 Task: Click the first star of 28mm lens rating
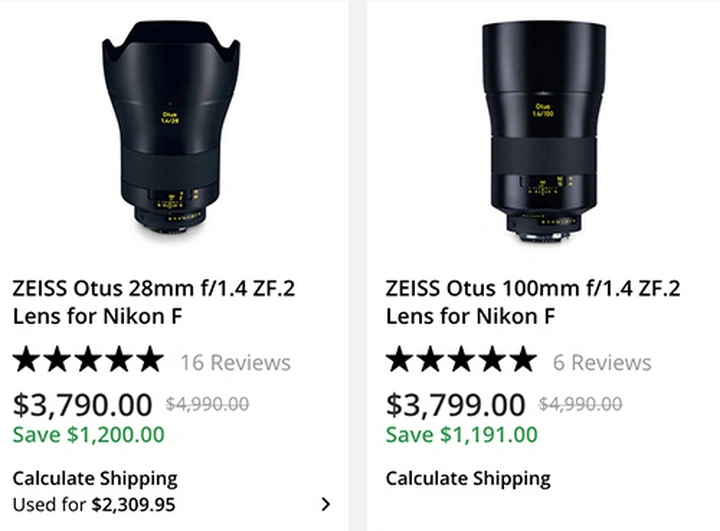tap(27, 360)
